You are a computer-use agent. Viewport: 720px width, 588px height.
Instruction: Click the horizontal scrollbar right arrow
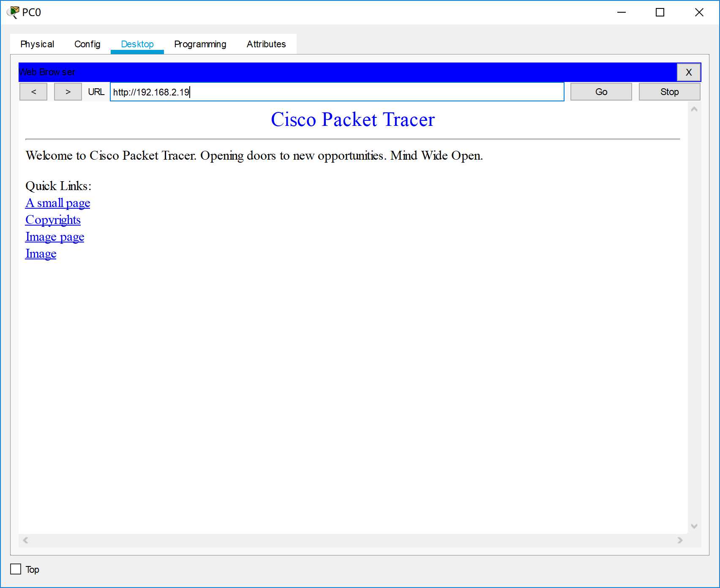680,540
